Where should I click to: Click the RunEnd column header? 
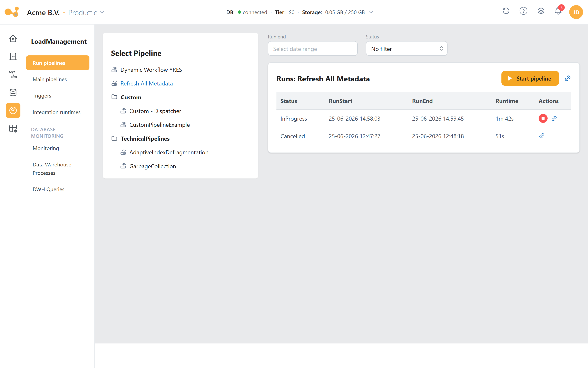click(x=422, y=101)
